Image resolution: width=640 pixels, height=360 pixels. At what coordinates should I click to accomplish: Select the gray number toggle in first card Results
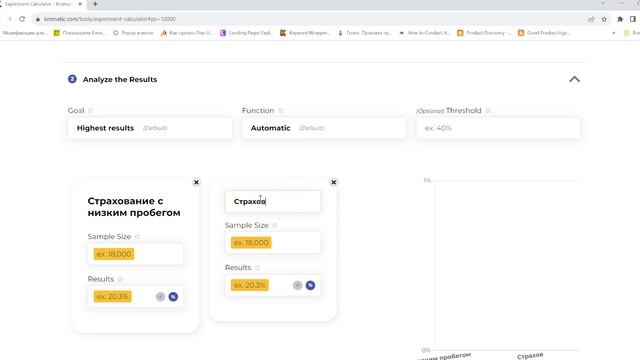tap(160, 297)
